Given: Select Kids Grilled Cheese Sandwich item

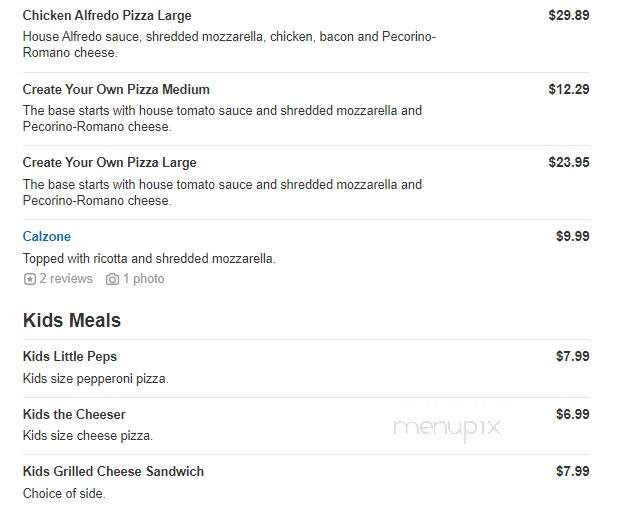Looking at the screenshot, I should [113, 472].
